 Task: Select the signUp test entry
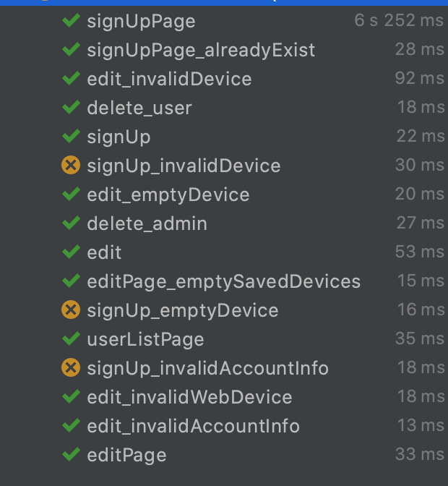pos(119,137)
